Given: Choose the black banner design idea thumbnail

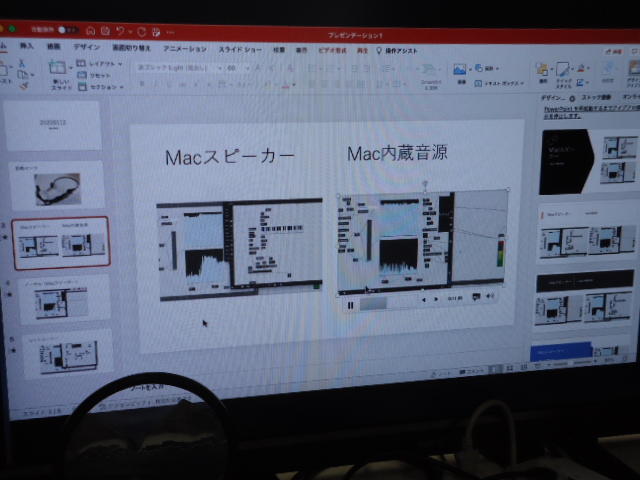Looking at the screenshot, I should coord(584,299).
